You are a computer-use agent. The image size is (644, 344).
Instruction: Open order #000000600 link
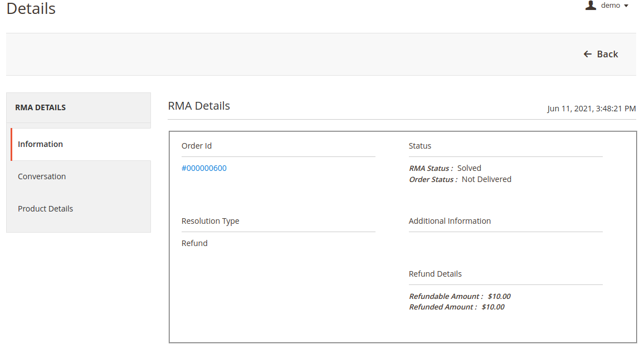(204, 168)
